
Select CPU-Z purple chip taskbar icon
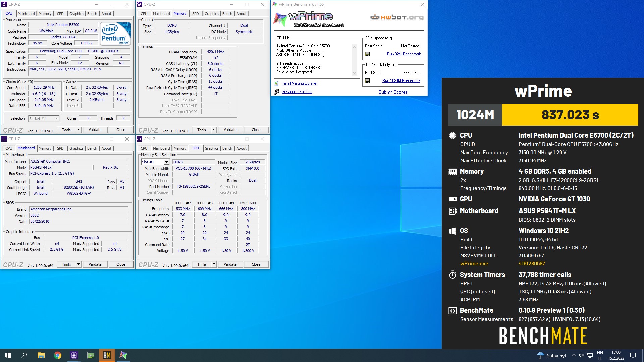(74, 355)
